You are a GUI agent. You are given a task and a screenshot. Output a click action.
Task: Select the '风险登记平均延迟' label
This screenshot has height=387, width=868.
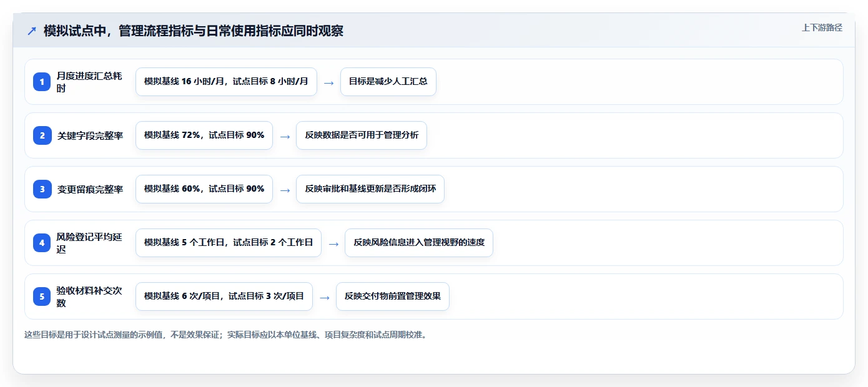click(x=89, y=243)
